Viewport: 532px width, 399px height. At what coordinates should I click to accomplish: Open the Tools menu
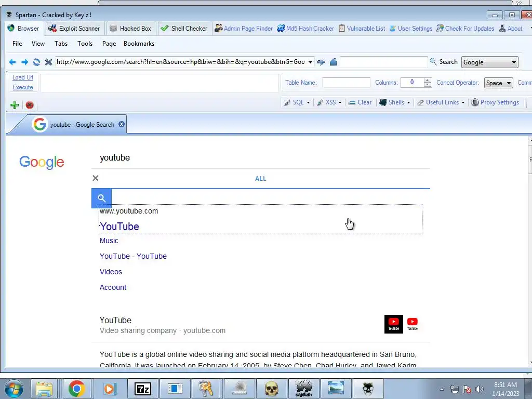click(x=85, y=44)
